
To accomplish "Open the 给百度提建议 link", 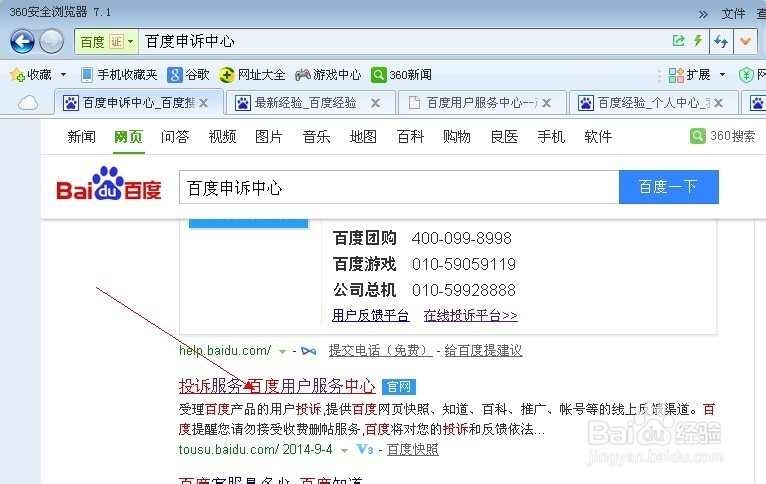I will (483, 350).
